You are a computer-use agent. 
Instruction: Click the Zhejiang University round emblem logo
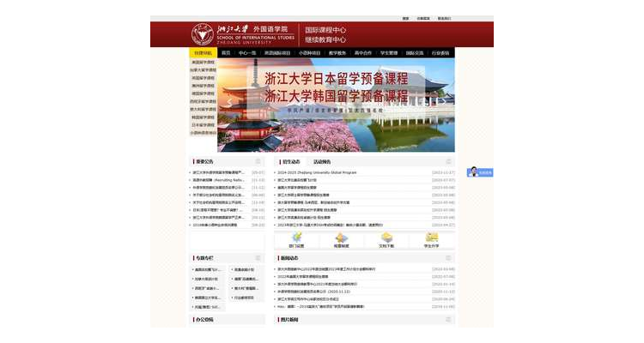coord(203,34)
